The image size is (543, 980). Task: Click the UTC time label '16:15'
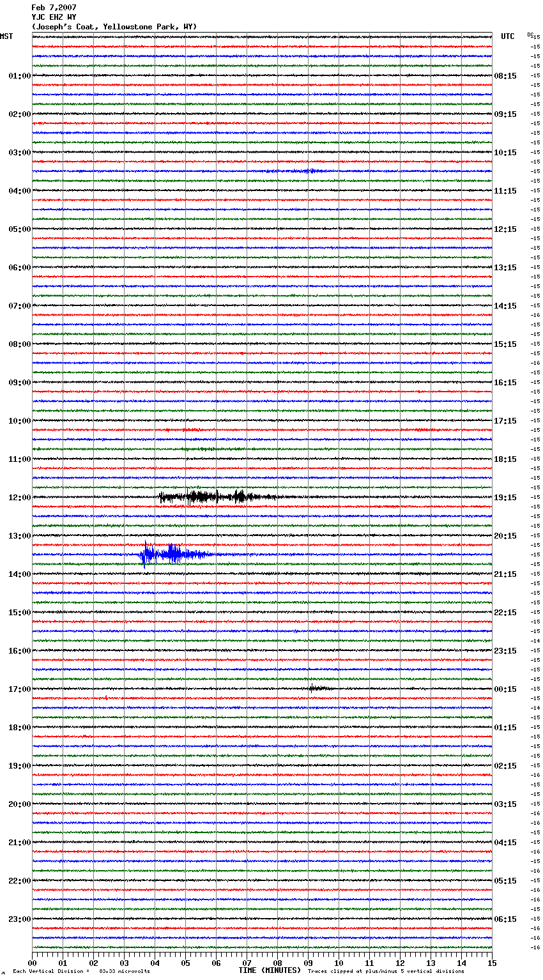point(505,383)
